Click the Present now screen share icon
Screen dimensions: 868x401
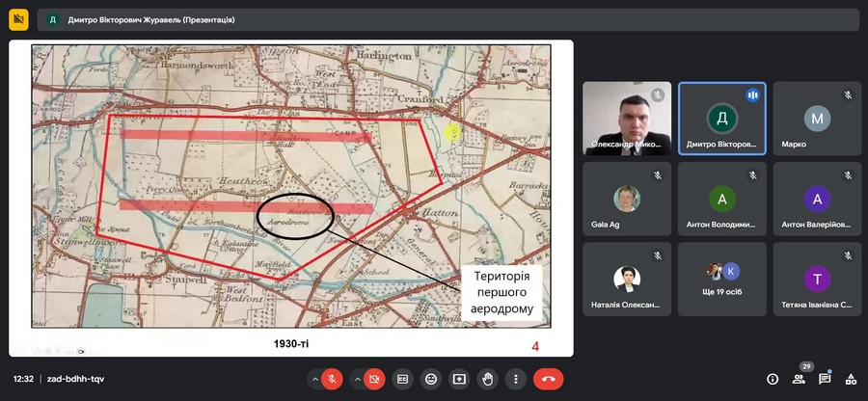tap(460, 379)
